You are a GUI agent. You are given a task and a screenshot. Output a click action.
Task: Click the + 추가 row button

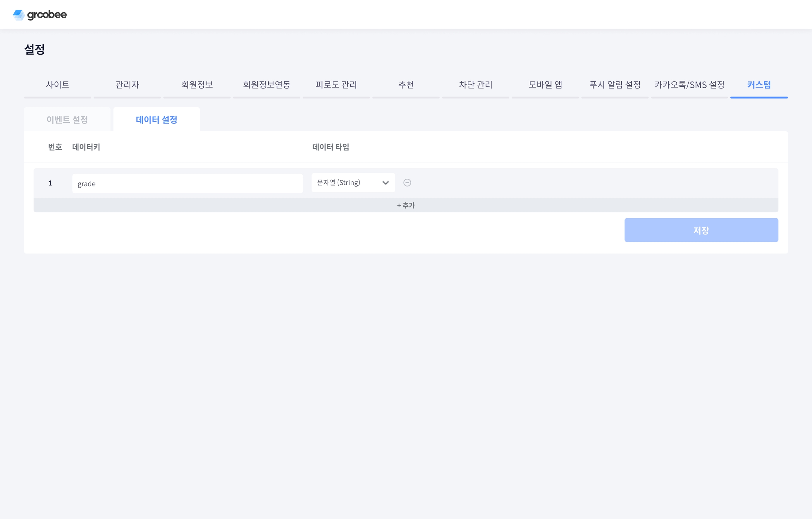(x=406, y=205)
